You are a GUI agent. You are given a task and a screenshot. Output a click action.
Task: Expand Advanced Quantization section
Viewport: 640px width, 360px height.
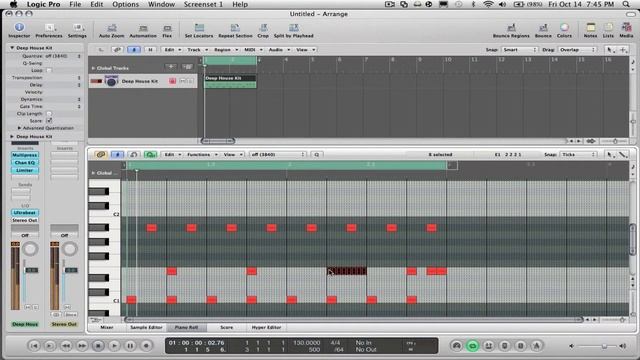point(19,128)
